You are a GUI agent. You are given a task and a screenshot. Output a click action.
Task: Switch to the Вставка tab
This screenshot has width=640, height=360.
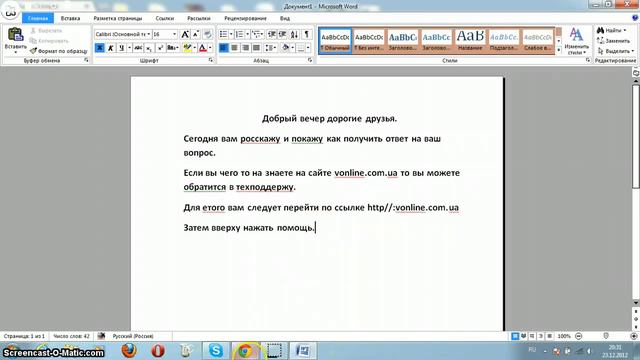pos(70,18)
